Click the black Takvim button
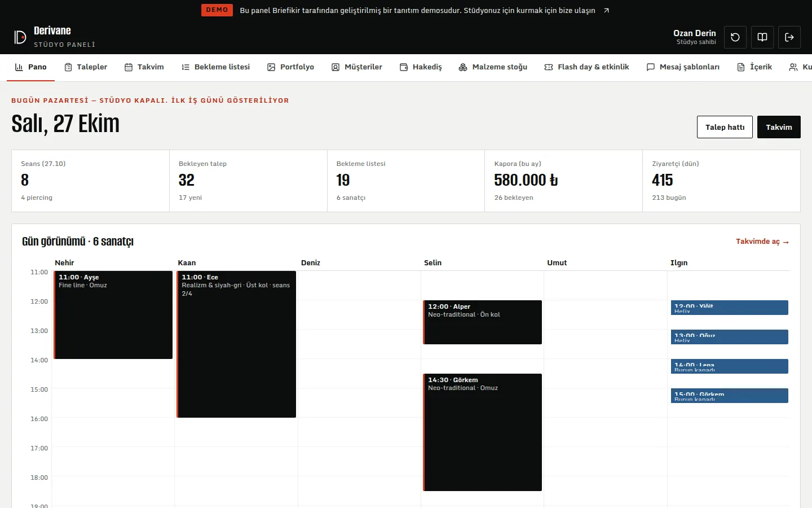Screen dimensions: 812x508 click(779, 127)
